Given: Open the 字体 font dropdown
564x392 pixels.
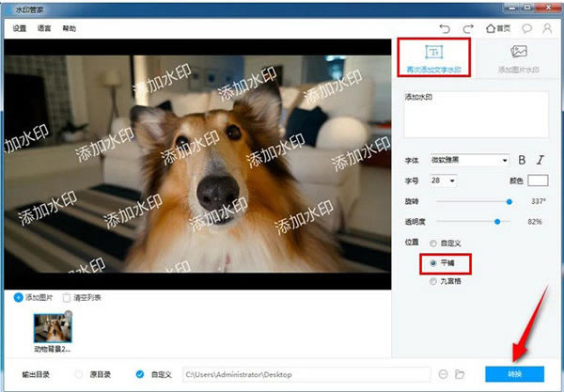Looking at the screenshot, I should [x=469, y=160].
